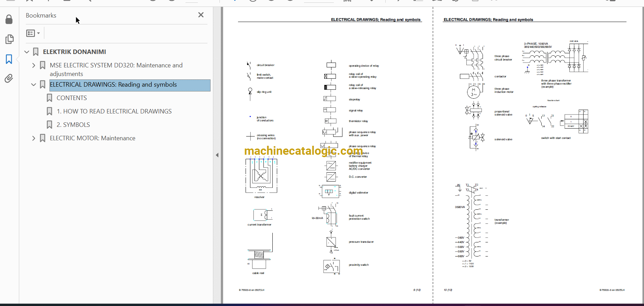Collapse the ELECTRICAL DRAWINGS bookmark branch

tap(34, 85)
